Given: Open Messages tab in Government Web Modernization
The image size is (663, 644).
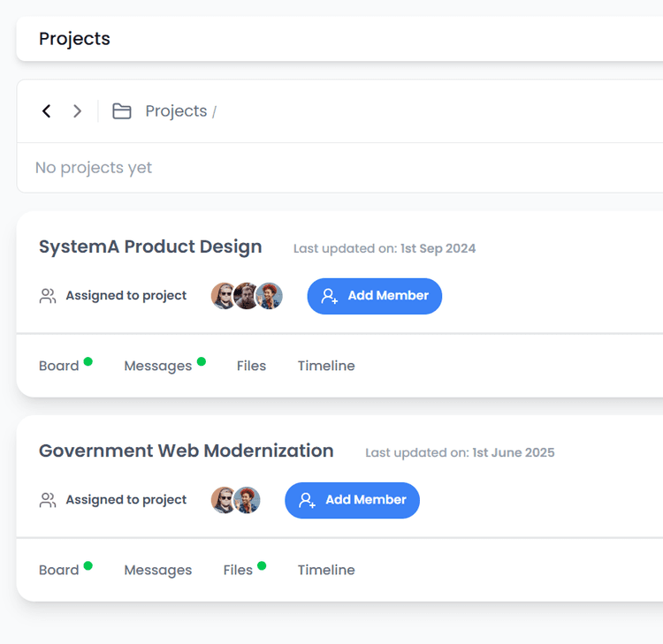Looking at the screenshot, I should coord(157,570).
